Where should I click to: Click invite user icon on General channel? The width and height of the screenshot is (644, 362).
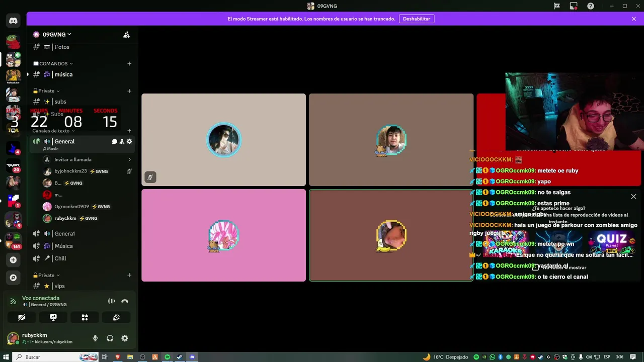(x=122, y=142)
